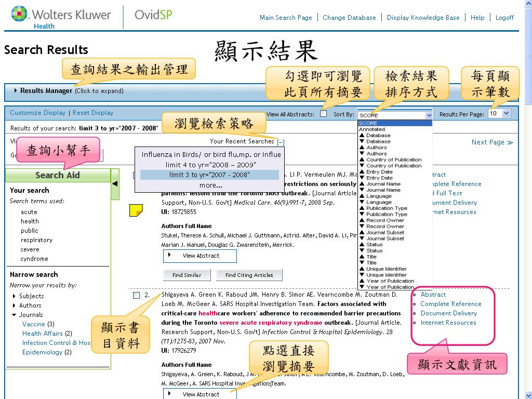Image resolution: width=532 pixels, height=399 pixels.
Task: Open Document Delivery for result 2
Action: pyautogui.click(x=448, y=313)
